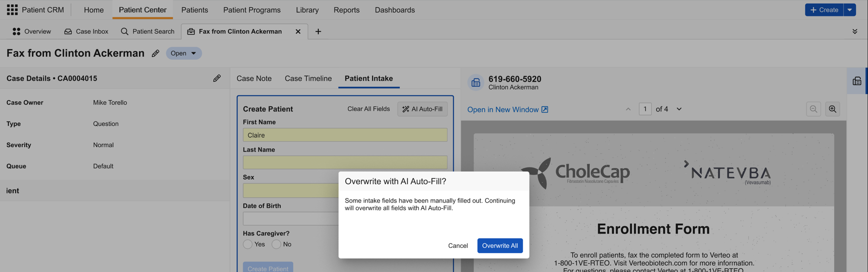Close the Fax from Clinton Ackerman tab
The width and height of the screenshot is (868, 272).
[298, 31]
